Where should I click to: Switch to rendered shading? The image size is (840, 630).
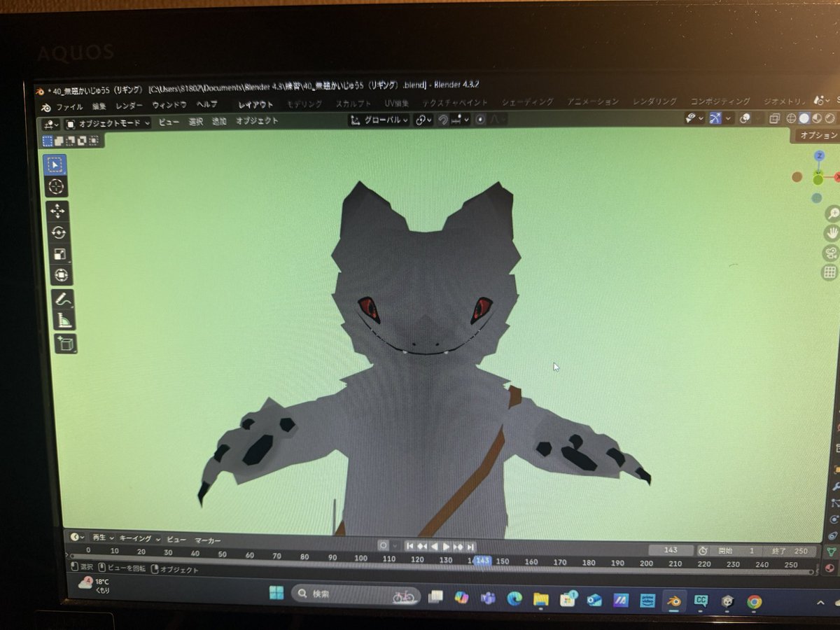829,118
